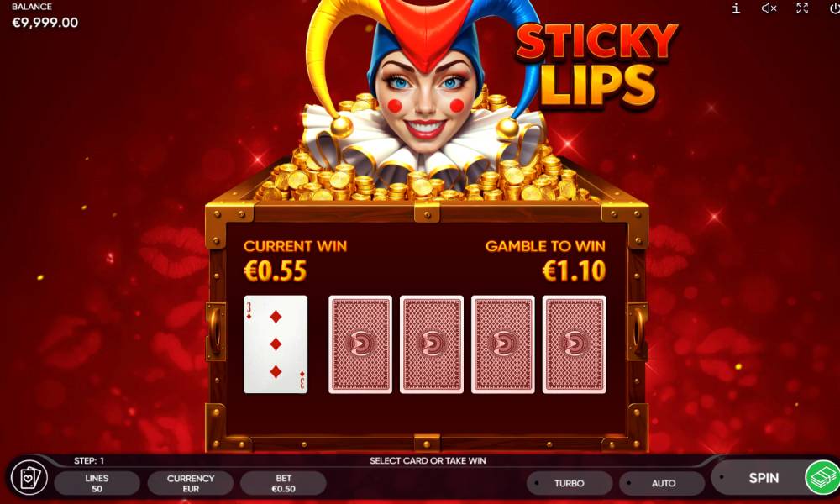This screenshot has height=504, width=840.
Task: Enable Auto spin mode
Action: (x=663, y=483)
